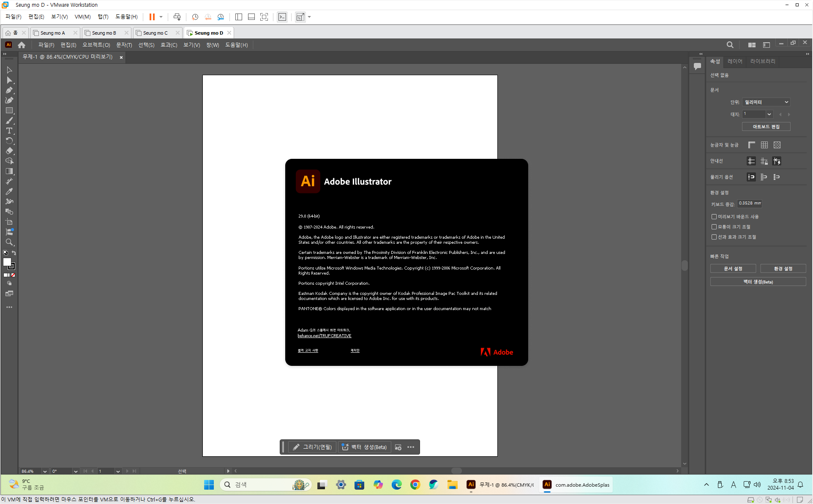Viewport: 813px width, 504px height.
Task: Select the Zoom tool in toolbar
Action: [x=9, y=242]
